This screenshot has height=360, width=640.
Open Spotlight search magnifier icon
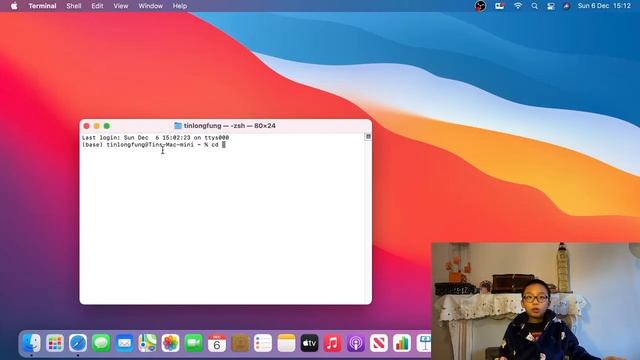(x=534, y=6)
